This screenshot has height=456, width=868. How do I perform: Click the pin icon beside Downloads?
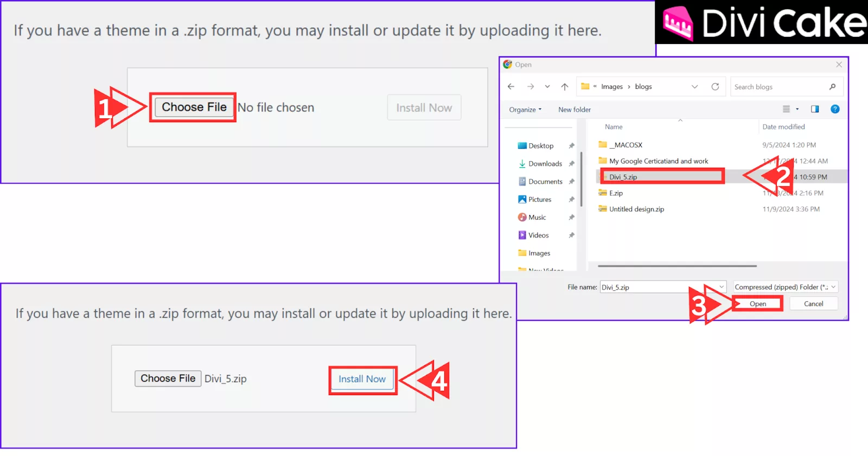coord(571,164)
